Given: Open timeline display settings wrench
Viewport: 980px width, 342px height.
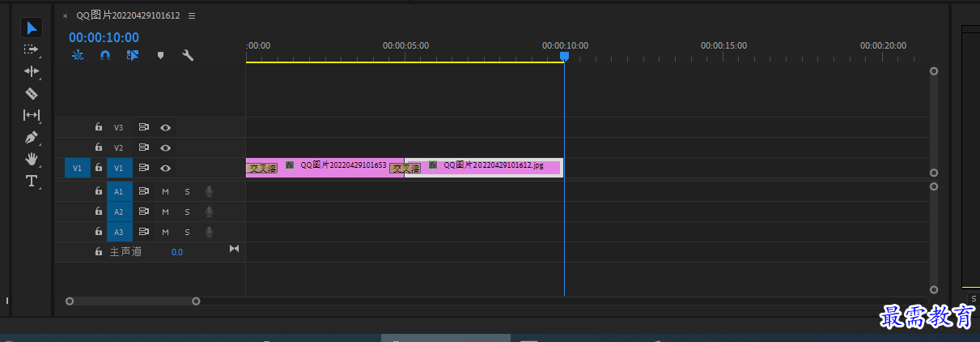Looking at the screenshot, I should [x=188, y=55].
